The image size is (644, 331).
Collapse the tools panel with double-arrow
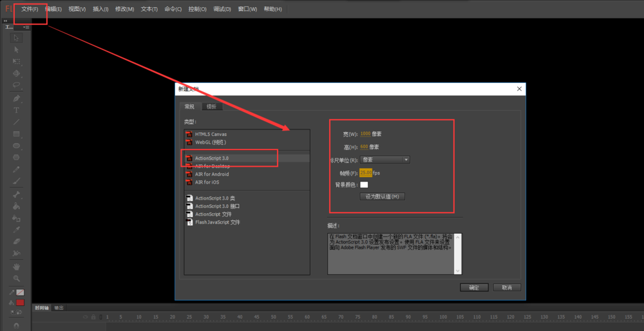(x=5, y=21)
